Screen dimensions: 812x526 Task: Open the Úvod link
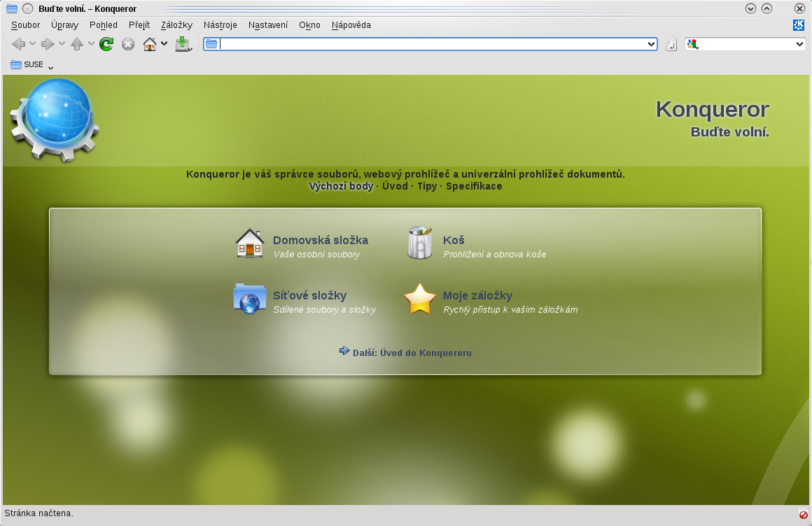(x=395, y=186)
